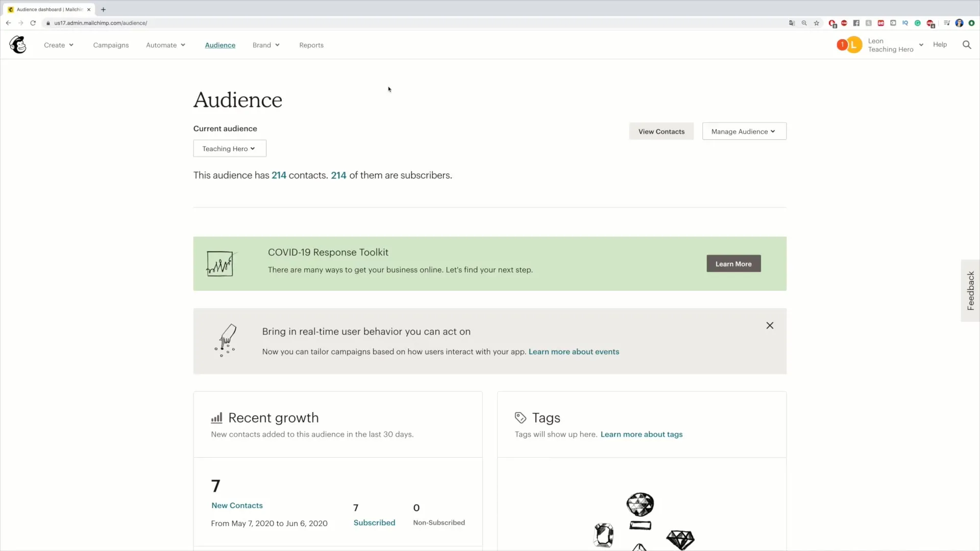Expand the Manage Audience dropdown menu
The height and width of the screenshot is (551, 980).
tap(743, 131)
